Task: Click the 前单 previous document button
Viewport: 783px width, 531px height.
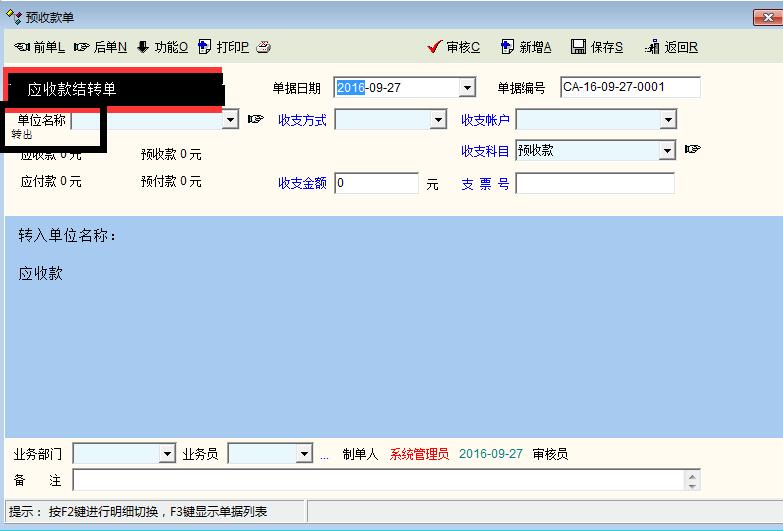Action: (40, 47)
